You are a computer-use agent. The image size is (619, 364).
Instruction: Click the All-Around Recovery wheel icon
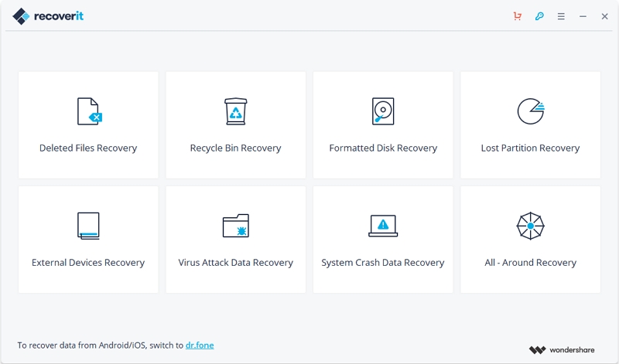(531, 226)
